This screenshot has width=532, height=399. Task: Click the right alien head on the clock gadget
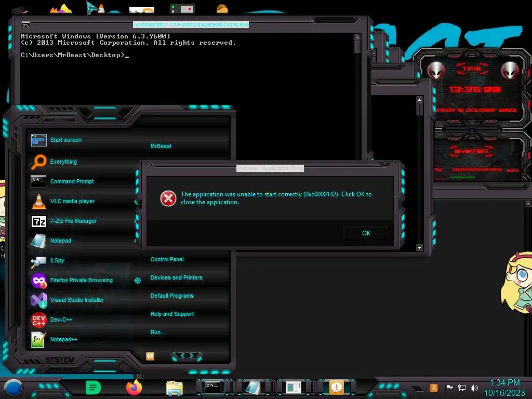coord(510,70)
